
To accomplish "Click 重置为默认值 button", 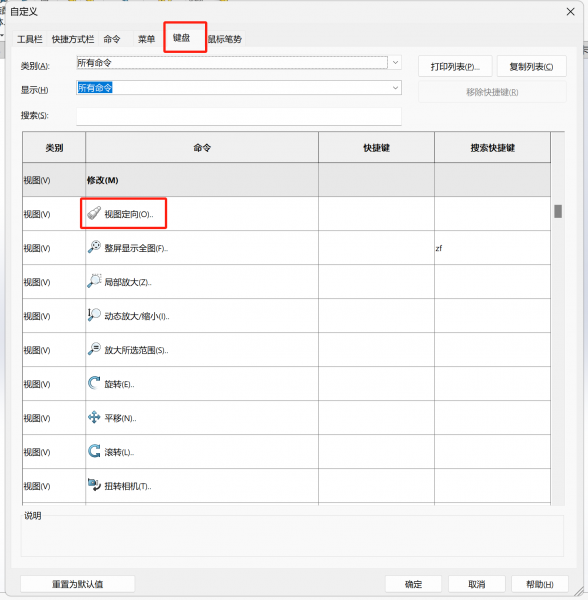I will 78,584.
